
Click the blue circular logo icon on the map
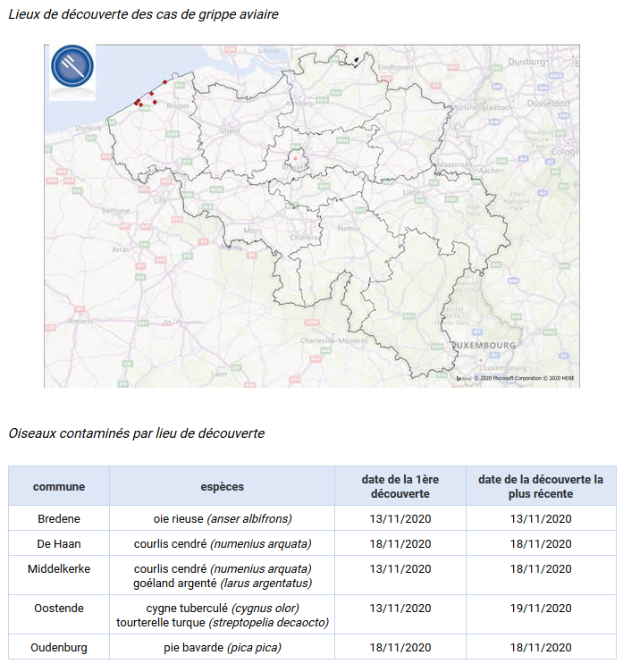click(x=72, y=68)
